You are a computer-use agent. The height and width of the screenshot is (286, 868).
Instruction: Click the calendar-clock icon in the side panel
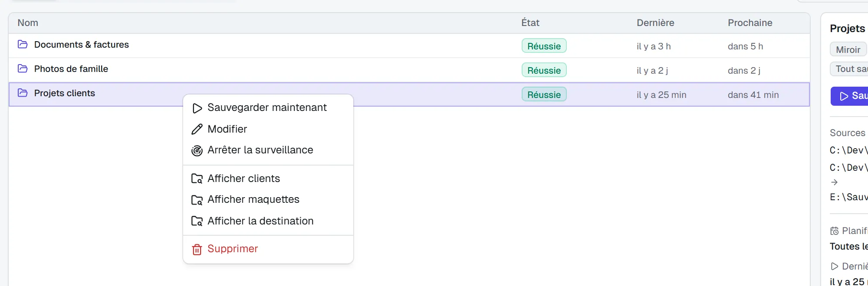(x=834, y=231)
